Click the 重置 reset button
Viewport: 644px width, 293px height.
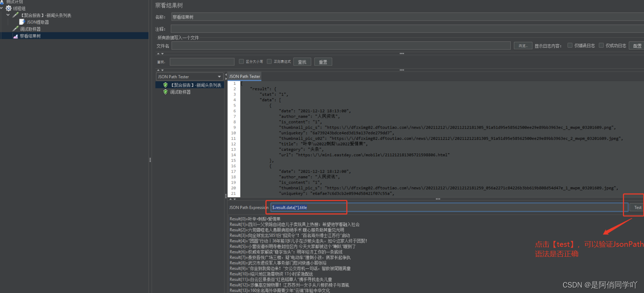tap(323, 62)
